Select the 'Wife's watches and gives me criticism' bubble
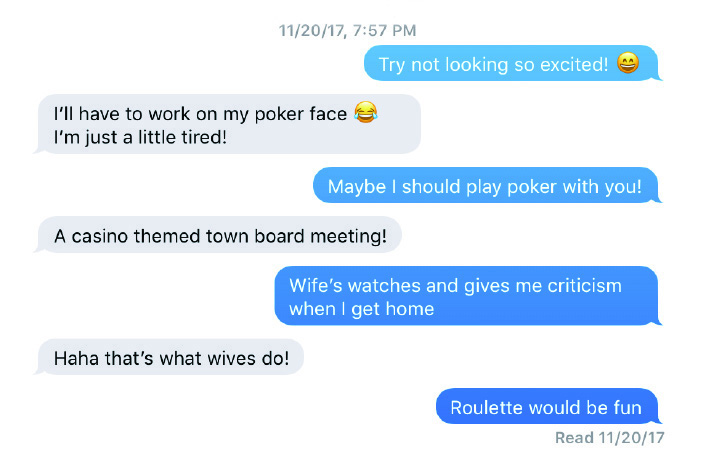 click(467, 296)
